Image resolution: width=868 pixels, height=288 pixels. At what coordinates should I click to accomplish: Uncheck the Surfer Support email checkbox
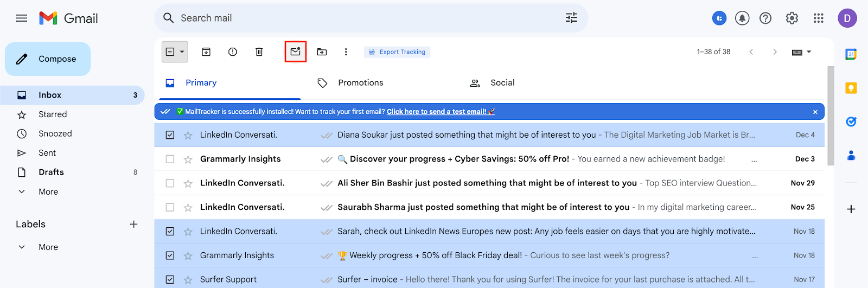click(x=170, y=280)
